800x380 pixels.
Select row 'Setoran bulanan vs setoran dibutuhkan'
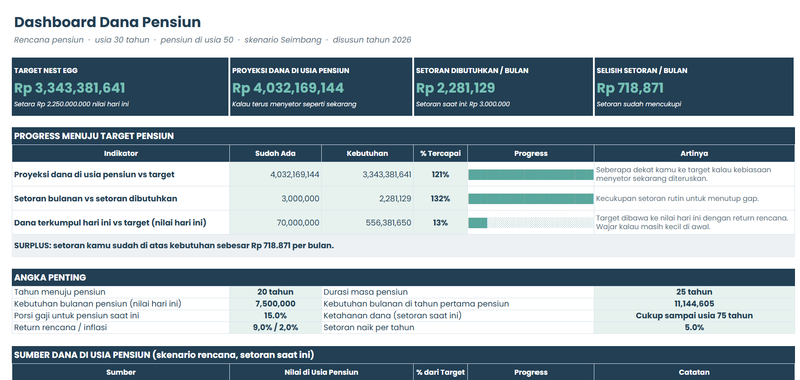click(x=403, y=198)
